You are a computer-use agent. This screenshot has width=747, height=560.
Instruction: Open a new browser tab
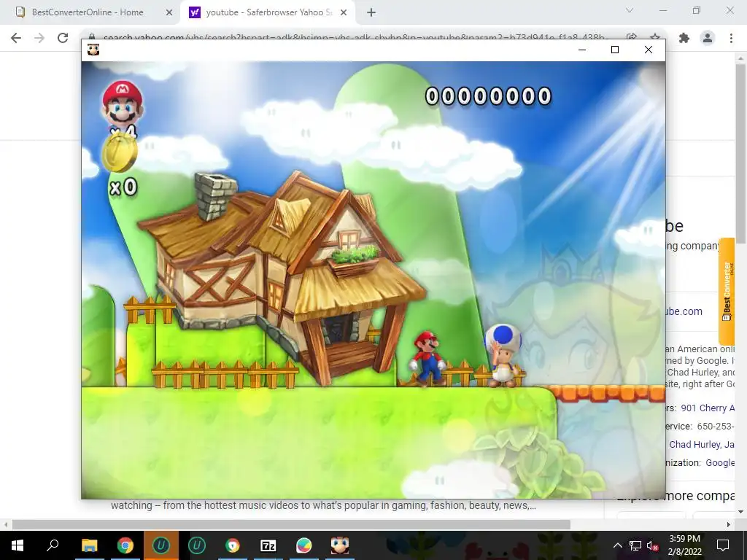pos(371,13)
